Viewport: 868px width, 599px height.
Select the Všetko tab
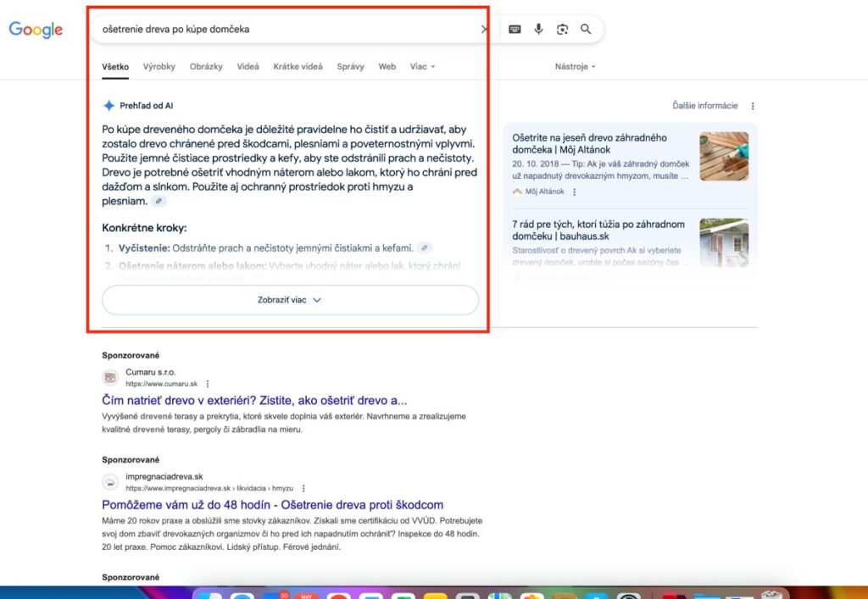point(115,66)
